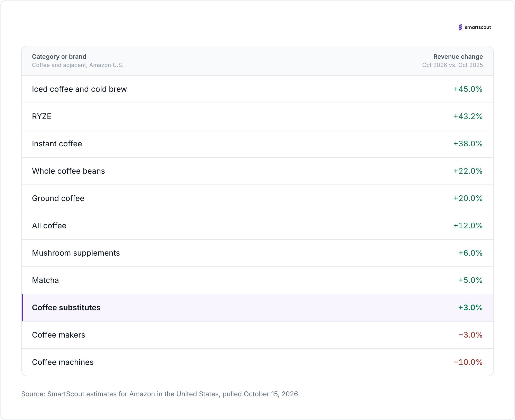Click the +20.0% revenue value
Viewport: 515px width, 420px height.
[468, 198]
